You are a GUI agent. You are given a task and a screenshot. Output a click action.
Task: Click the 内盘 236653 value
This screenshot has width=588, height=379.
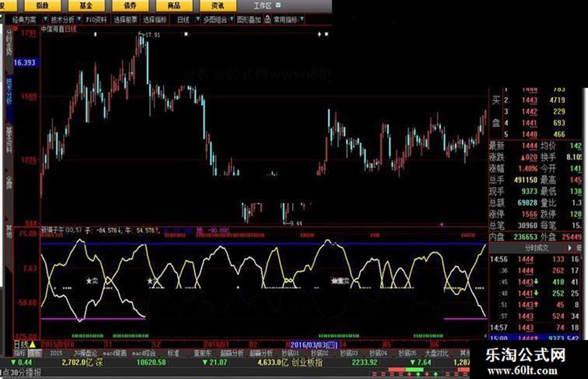[525, 236]
